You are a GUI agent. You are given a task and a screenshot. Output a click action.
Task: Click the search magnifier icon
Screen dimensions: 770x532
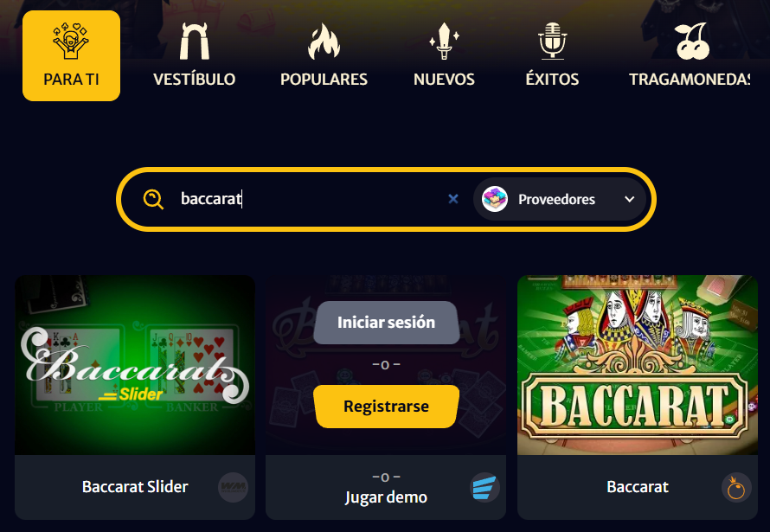click(x=153, y=199)
